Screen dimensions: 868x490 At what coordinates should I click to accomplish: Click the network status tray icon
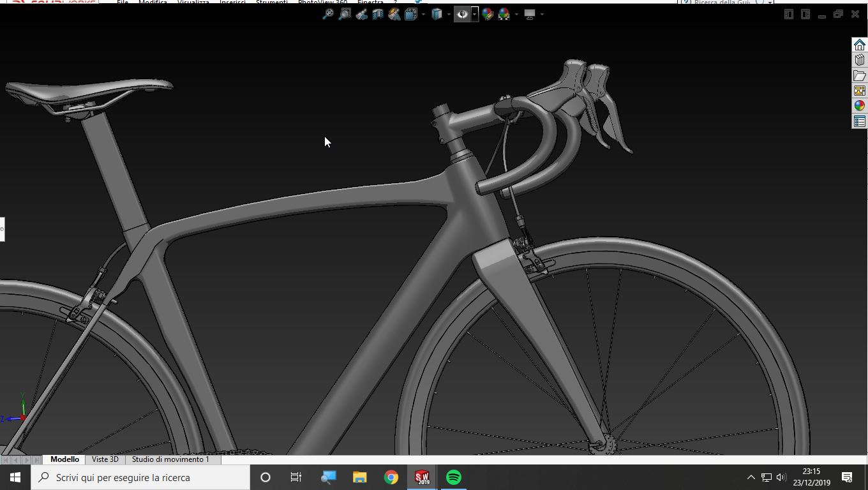click(767, 477)
